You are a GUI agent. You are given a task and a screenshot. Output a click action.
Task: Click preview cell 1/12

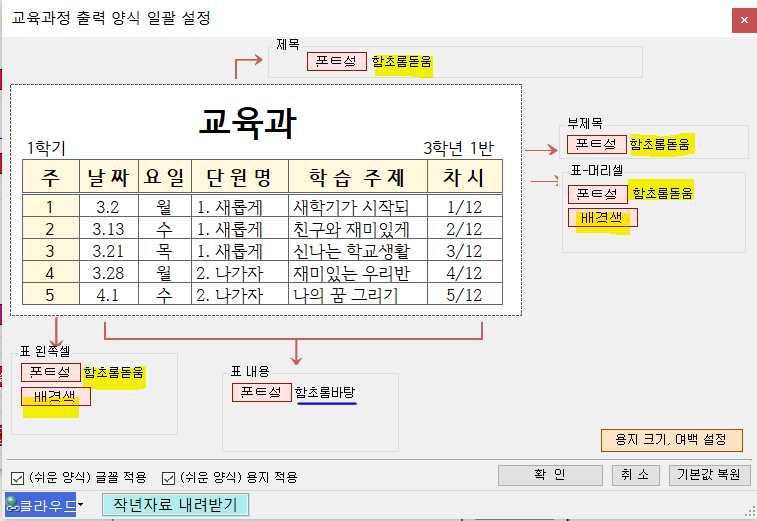tap(464, 208)
